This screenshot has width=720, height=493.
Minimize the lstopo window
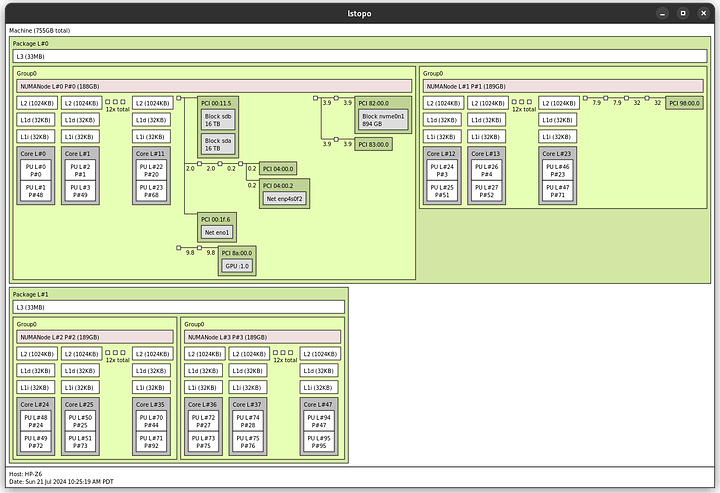(661, 13)
